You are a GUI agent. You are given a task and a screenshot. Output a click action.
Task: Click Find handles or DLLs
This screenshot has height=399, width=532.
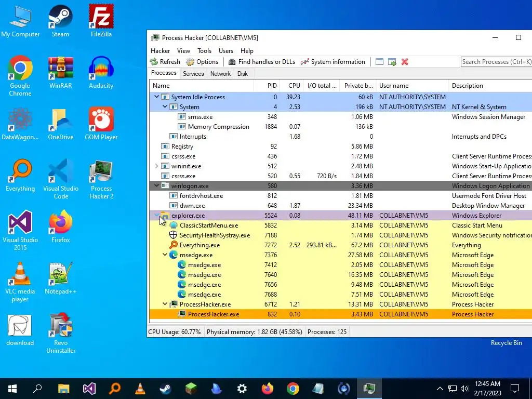click(262, 62)
